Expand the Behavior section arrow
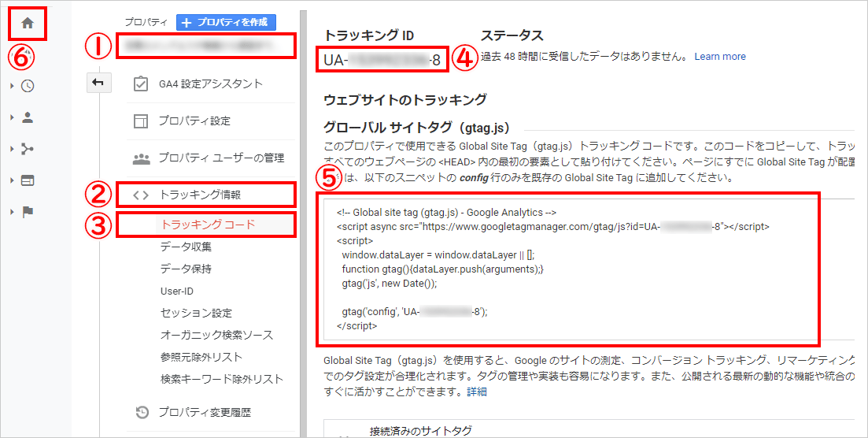 point(12,180)
